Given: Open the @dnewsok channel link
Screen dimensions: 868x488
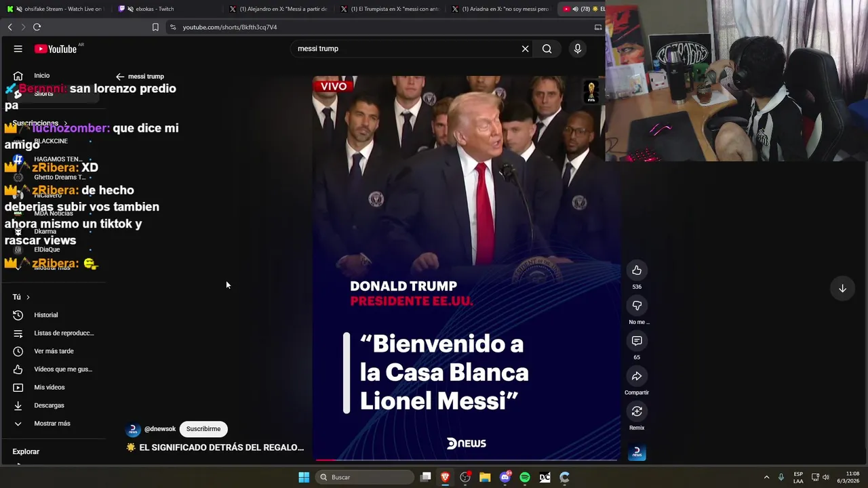Looking at the screenshot, I should pyautogui.click(x=160, y=429).
